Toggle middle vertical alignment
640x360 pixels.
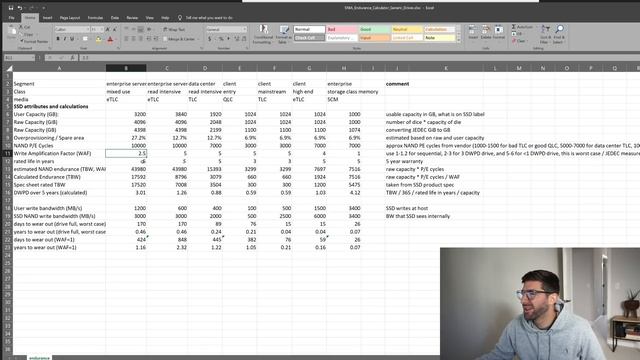[x=133, y=29]
